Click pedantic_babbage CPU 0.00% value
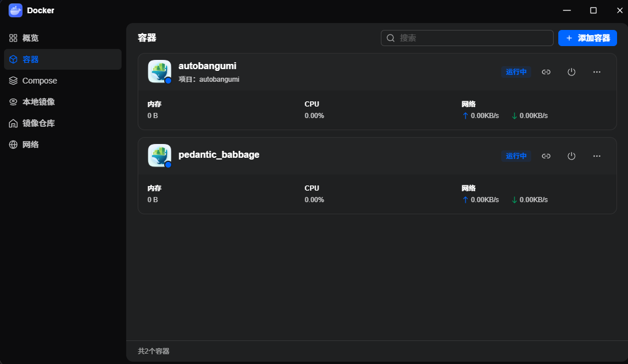Viewport: 628px width, 364px height. pyautogui.click(x=315, y=200)
